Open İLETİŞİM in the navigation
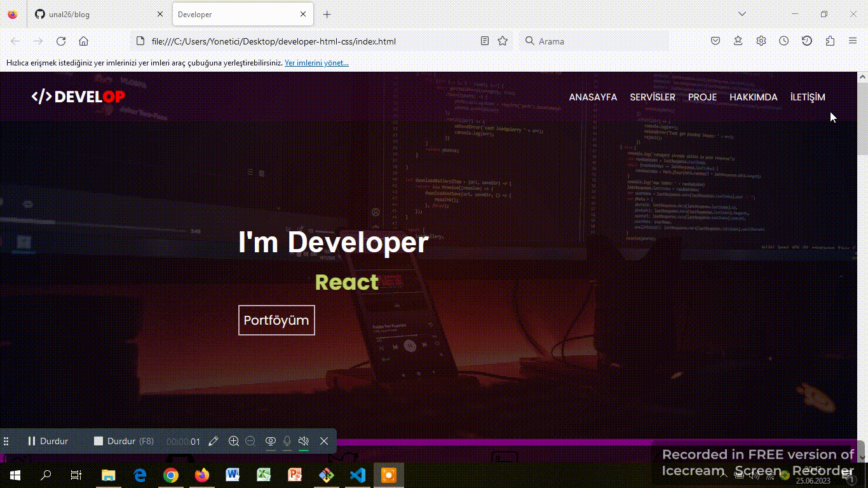868x488 pixels. [x=808, y=97]
